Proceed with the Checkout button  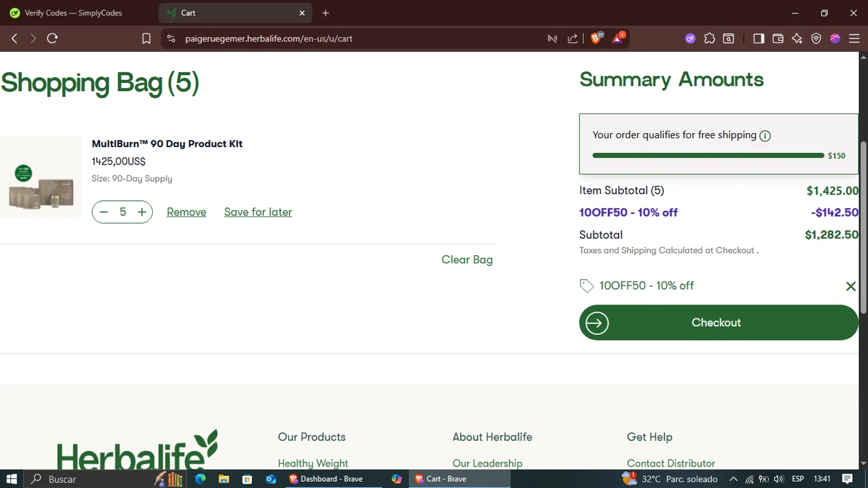pos(719,322)
